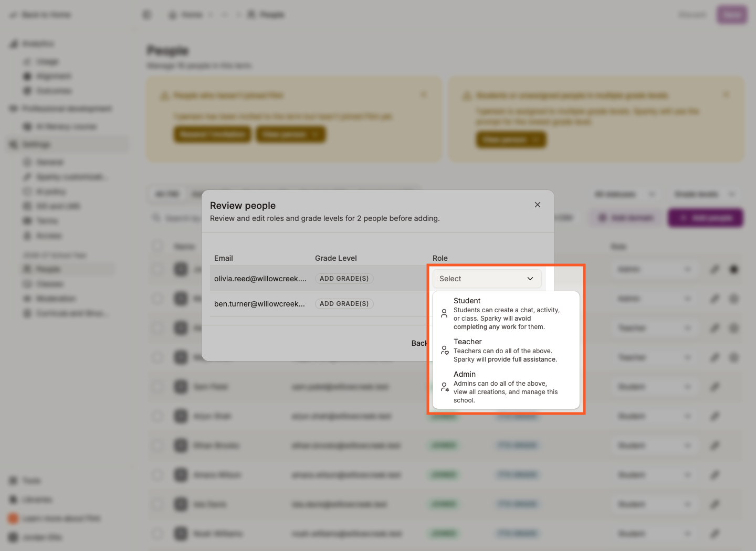This screenshot has height=551, width=756.
Task: Close the Review people dialog
Action: [538, 205]
